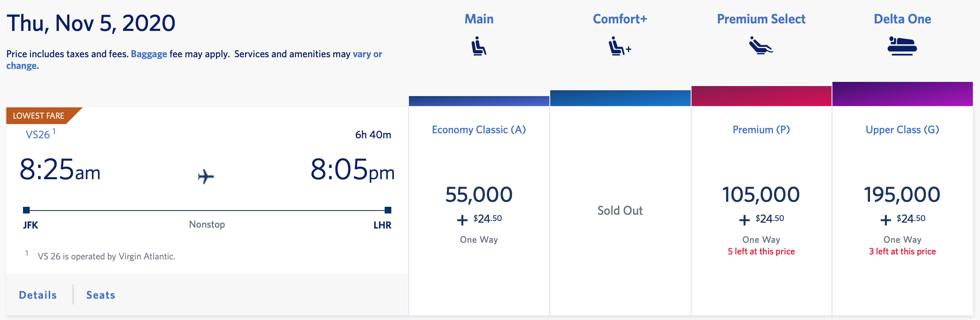Expand the VS26 footnote reference
This screenshot has width=980, height=320.
[54, 131]
